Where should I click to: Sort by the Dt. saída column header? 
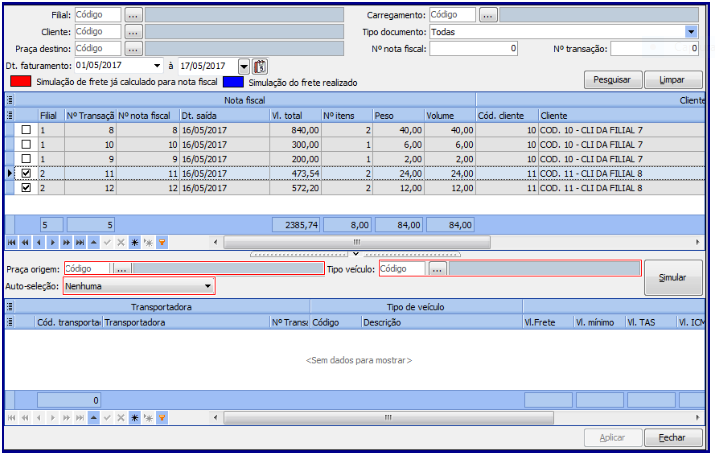pos(225,115)
